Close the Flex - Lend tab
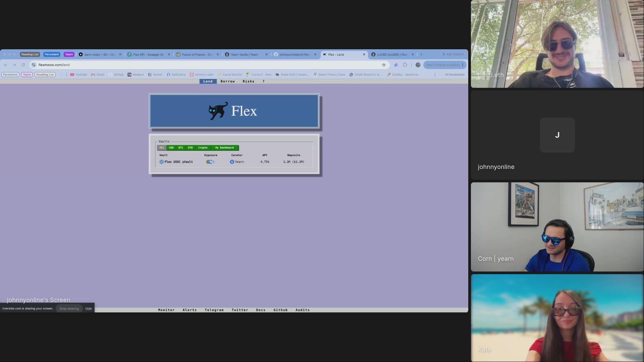This screenshot has height=362, width=644. (x=364, y=55)
